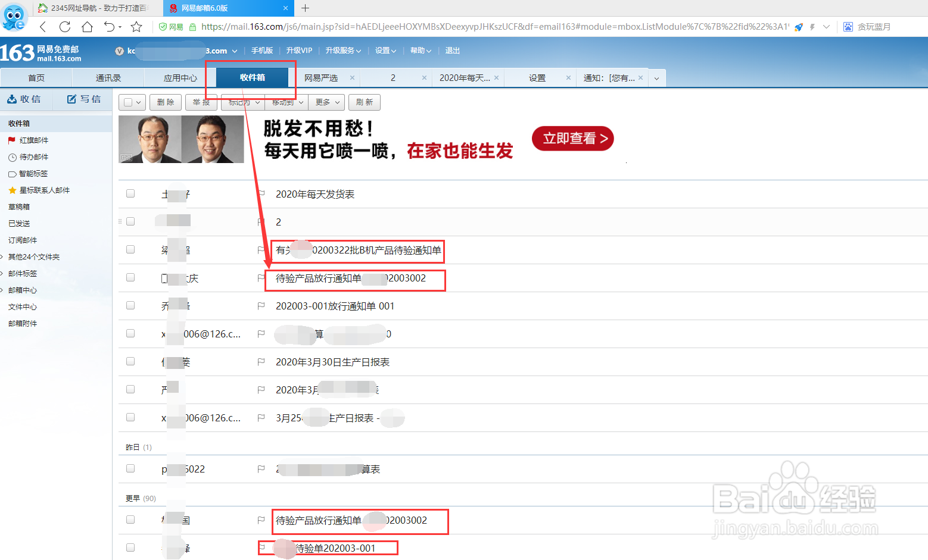Reload the page with refresh icon
The height and width of the screenshot is (560, 928).
65,27
